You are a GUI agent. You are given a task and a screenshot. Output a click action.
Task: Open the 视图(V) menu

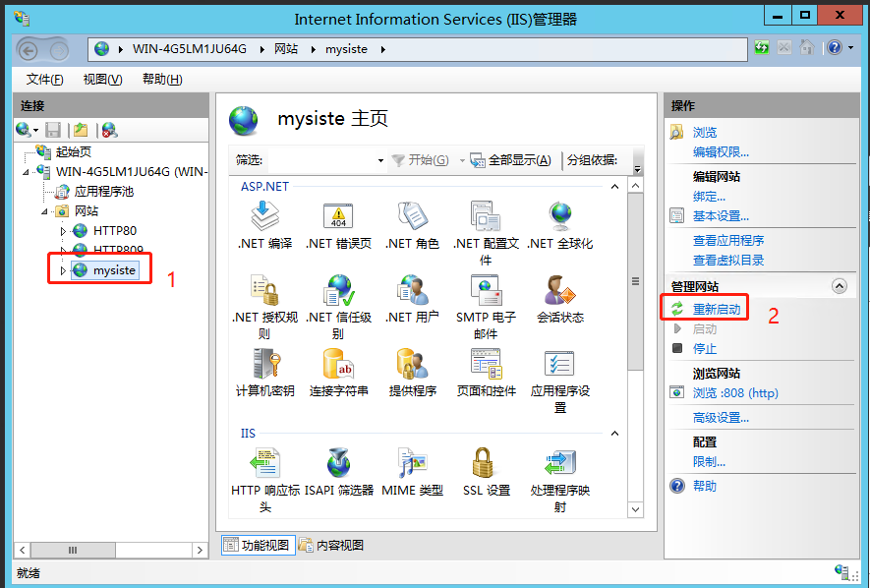pyautogui.click(x=102, y=80)
